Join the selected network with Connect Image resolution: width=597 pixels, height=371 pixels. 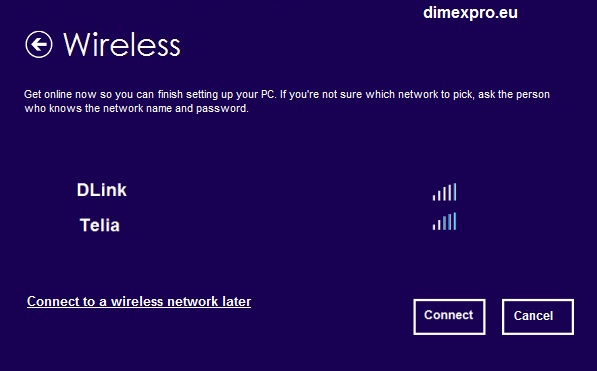pyautogui.click(x=449, y=317)
